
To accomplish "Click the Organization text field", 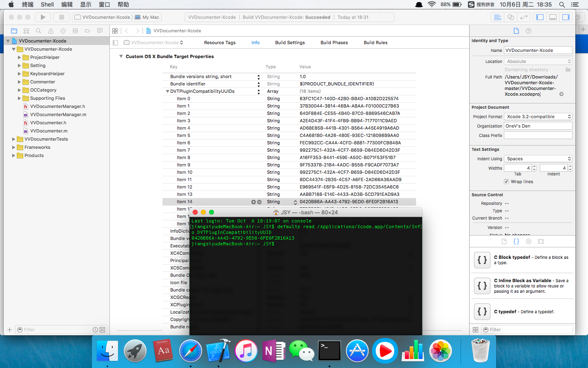I will 538,126.
